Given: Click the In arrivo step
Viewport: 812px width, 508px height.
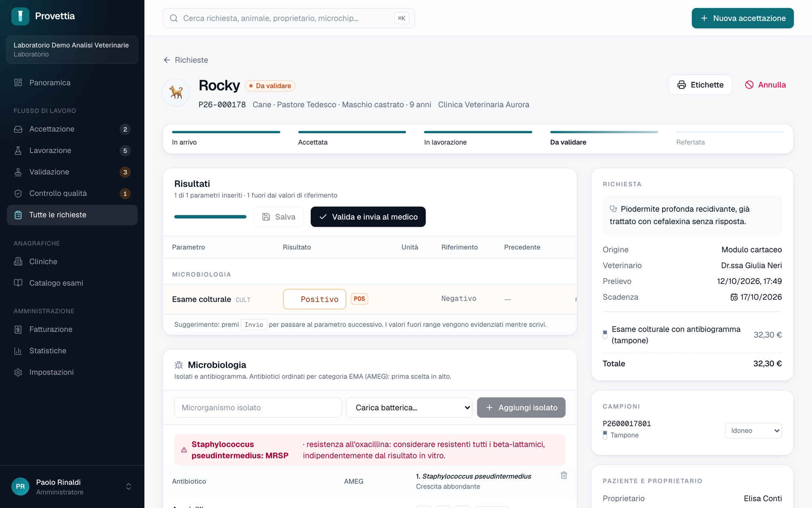Looking at the screenshot, I should [226, 139].
